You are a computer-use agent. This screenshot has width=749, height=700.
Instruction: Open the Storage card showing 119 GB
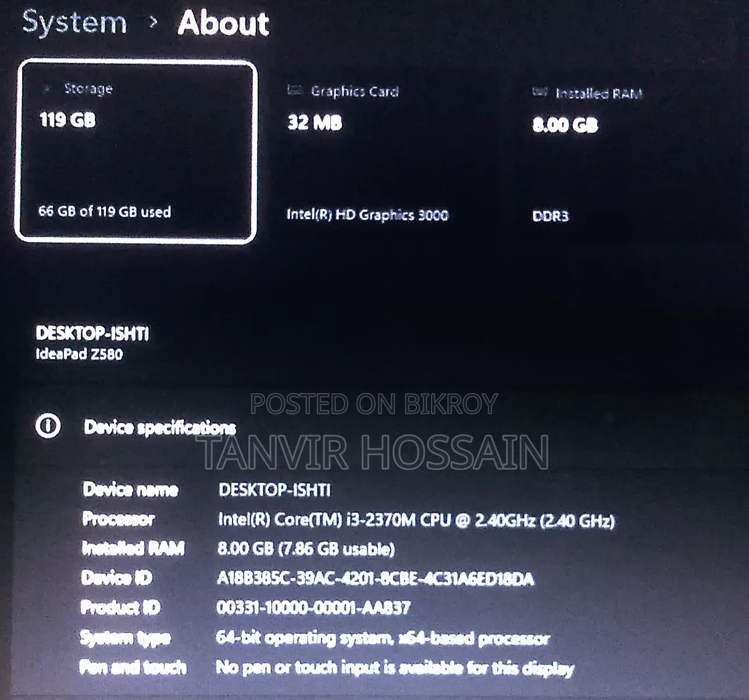[x=137, y=151]
